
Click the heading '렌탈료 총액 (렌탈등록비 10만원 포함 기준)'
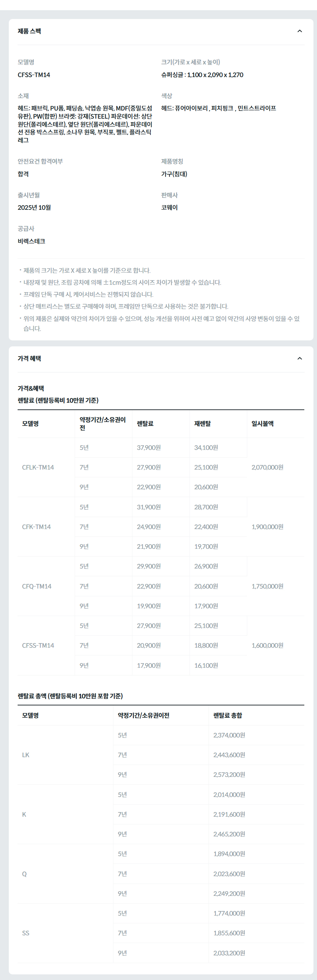coord(70,696)
